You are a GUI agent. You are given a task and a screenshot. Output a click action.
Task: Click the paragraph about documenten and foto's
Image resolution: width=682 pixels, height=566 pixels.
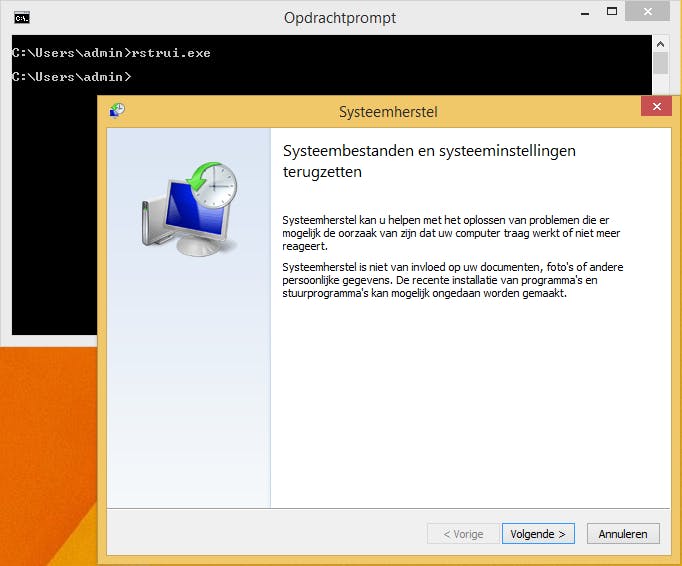pos(453,280)
